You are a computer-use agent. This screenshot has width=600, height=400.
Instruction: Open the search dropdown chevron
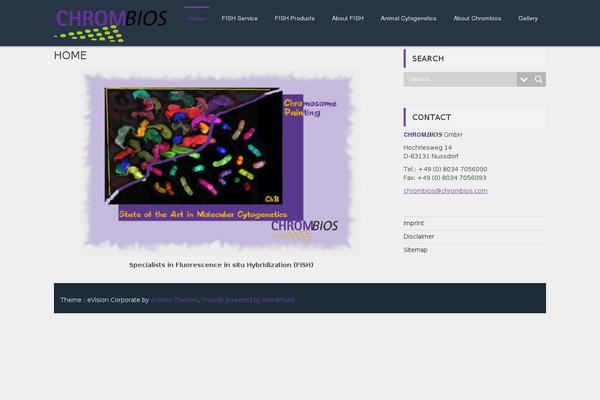pos(524,79)
